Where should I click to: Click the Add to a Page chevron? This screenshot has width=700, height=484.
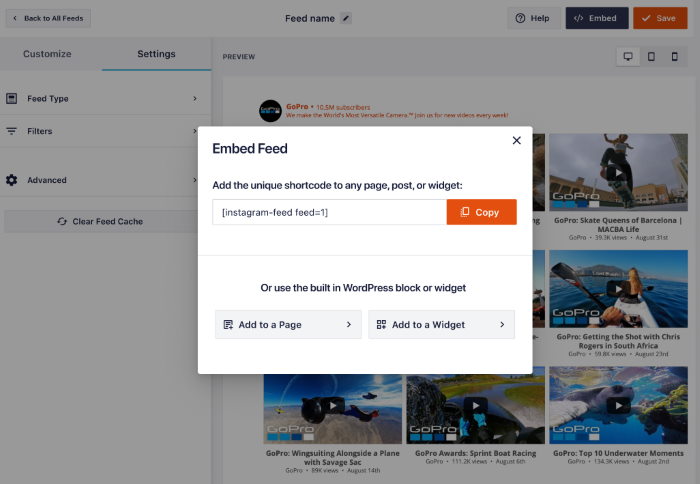coord(349,325)
